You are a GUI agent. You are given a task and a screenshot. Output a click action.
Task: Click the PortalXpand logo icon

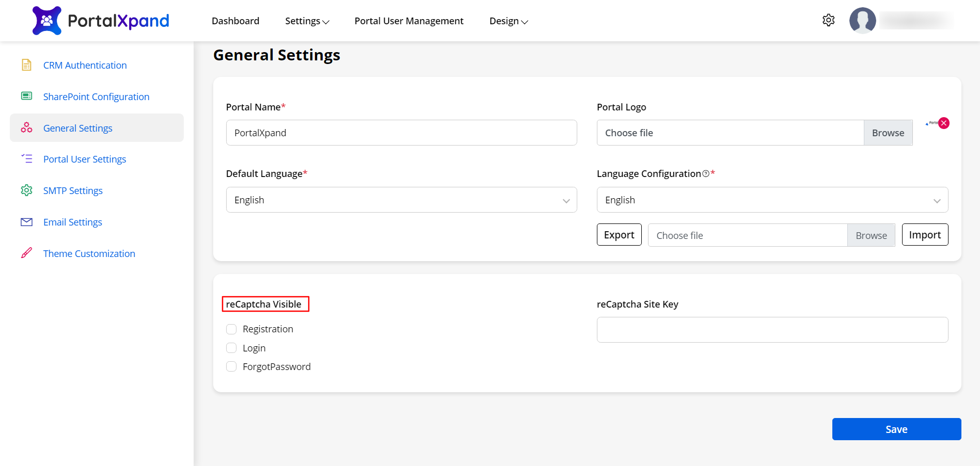47,21
